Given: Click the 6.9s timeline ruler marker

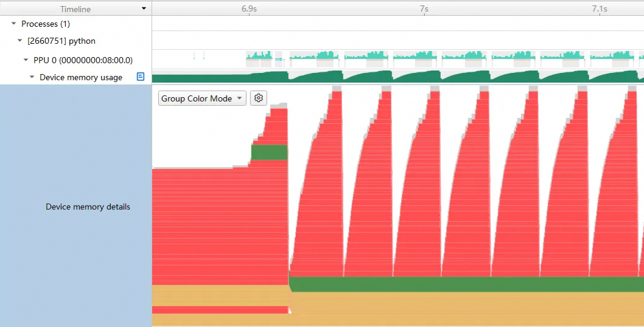Looking at the screenshot, I should coord(249,9).
